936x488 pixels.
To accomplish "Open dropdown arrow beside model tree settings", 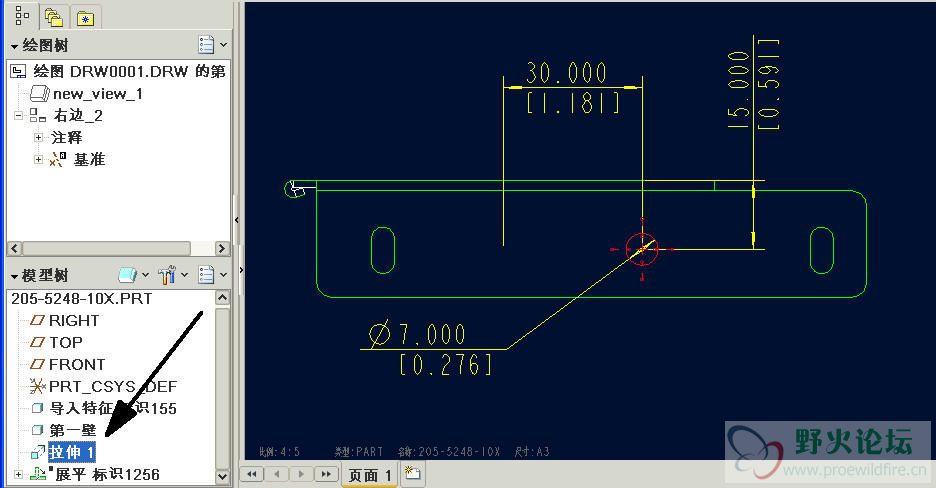I will 223,275.
